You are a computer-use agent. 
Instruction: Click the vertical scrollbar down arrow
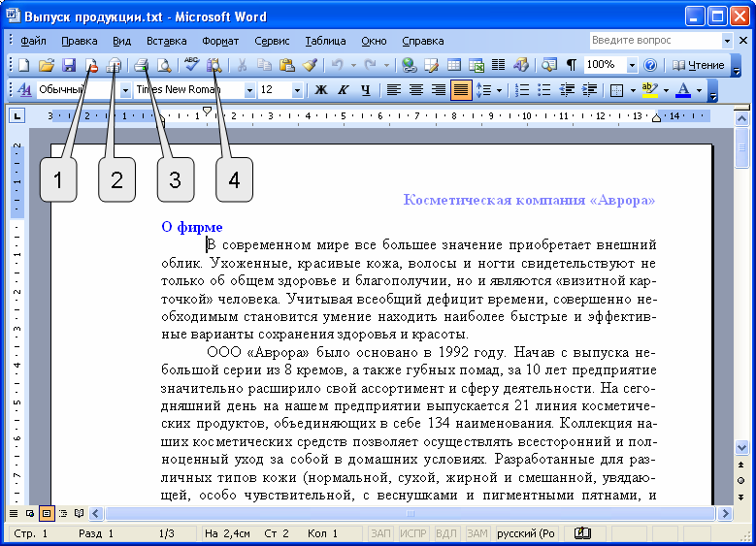pos(741,447)
